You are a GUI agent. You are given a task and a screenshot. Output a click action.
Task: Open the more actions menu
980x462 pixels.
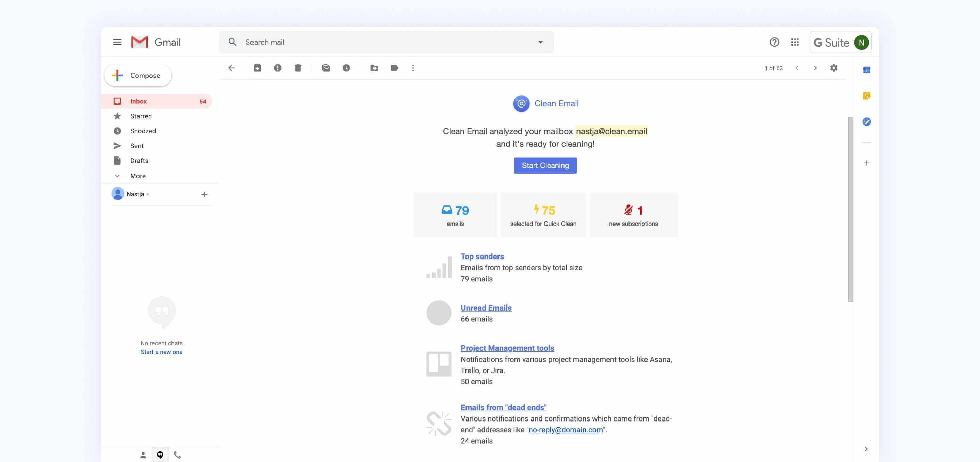click(413, 68)
